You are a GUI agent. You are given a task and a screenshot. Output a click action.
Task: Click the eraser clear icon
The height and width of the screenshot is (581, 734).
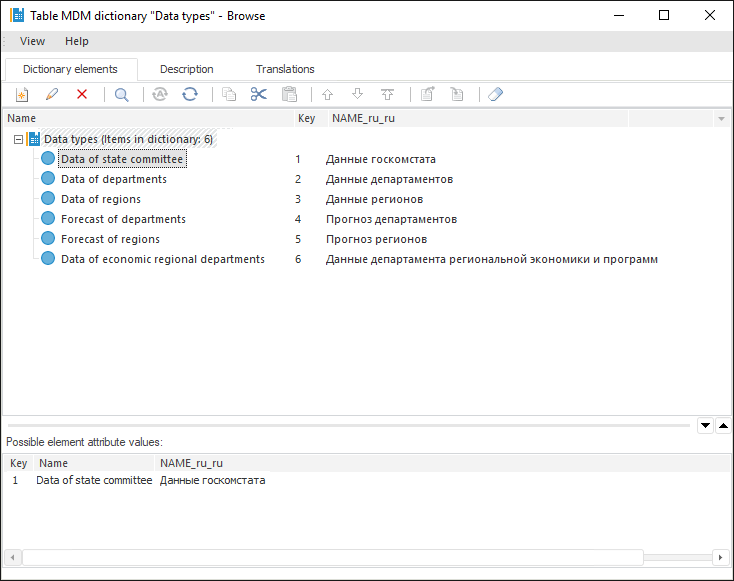[x=495, y=95]
